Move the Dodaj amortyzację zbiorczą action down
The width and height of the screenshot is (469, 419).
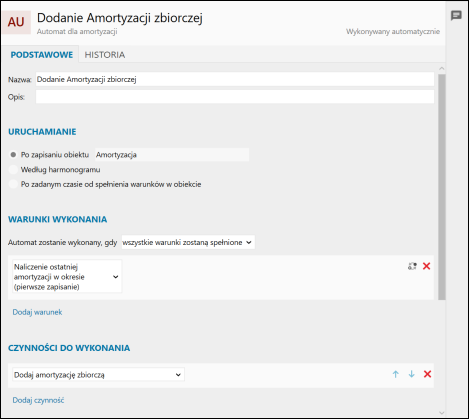(x=411, y=374)
